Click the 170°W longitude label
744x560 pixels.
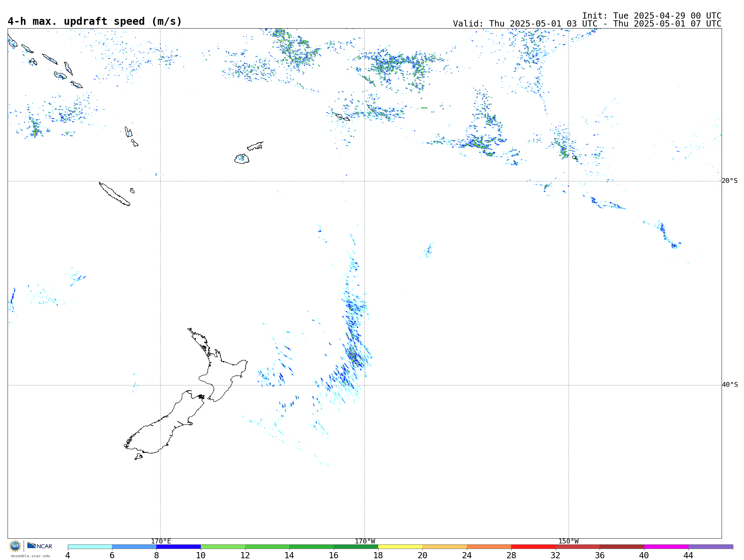tap(365, 541)
